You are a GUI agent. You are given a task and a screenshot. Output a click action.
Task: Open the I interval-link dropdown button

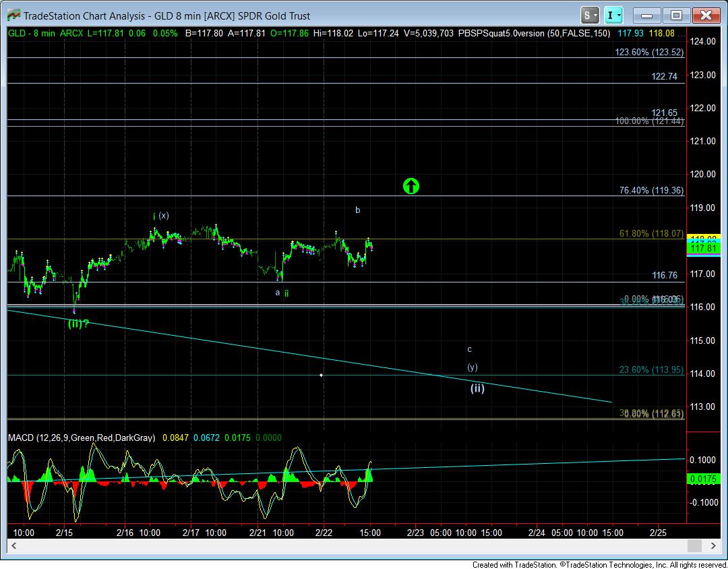coord(614,16)
